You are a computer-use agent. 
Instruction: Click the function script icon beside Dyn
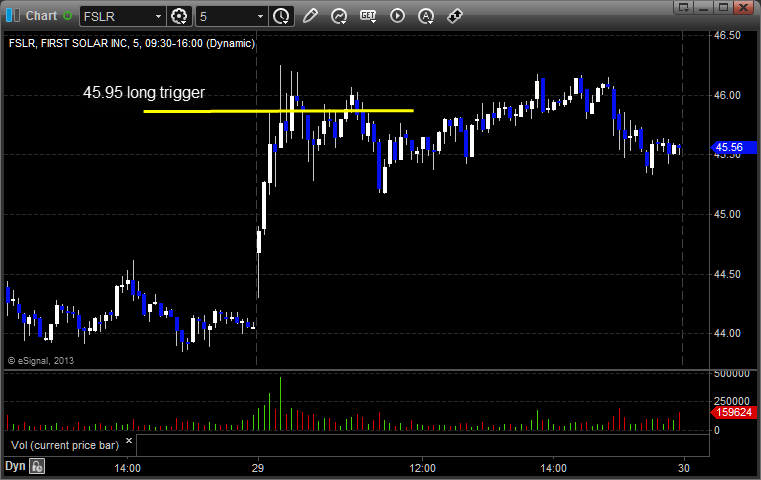click(x=37, y=466)
